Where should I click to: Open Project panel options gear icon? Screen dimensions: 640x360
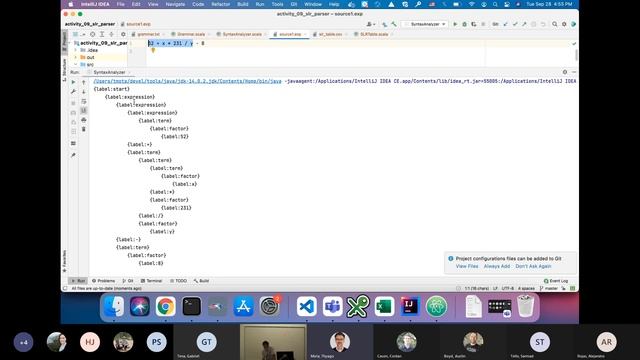[x=123, y=34]
